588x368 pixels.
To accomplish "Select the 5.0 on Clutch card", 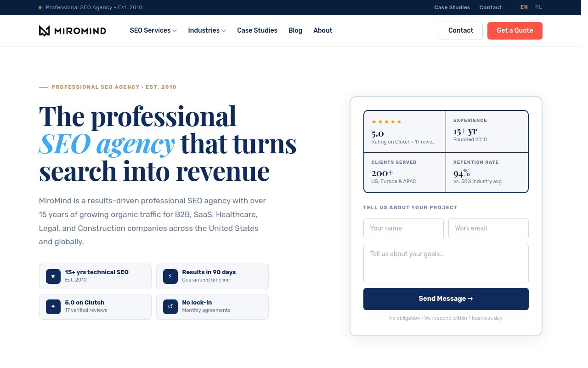I will tap(95, 307).
